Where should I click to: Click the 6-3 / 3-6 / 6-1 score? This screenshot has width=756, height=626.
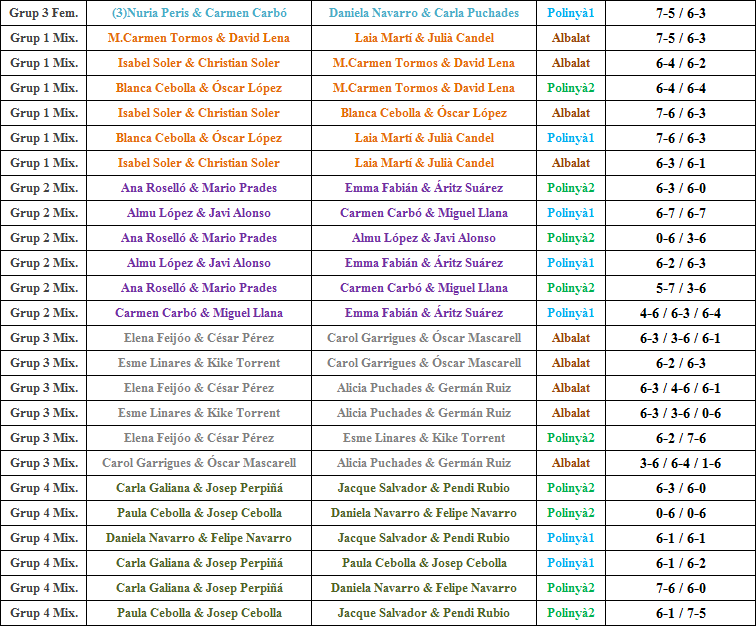(680, 338)
